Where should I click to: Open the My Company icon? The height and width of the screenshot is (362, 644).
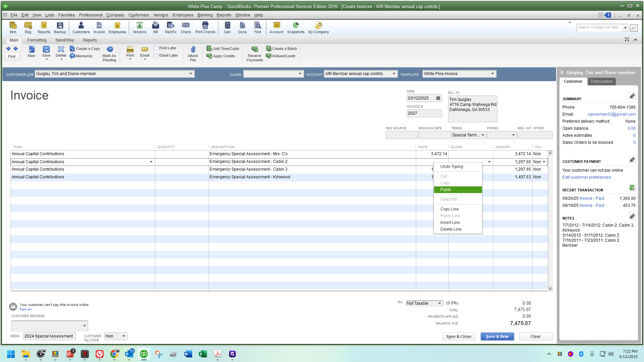(x=318, y=27)
